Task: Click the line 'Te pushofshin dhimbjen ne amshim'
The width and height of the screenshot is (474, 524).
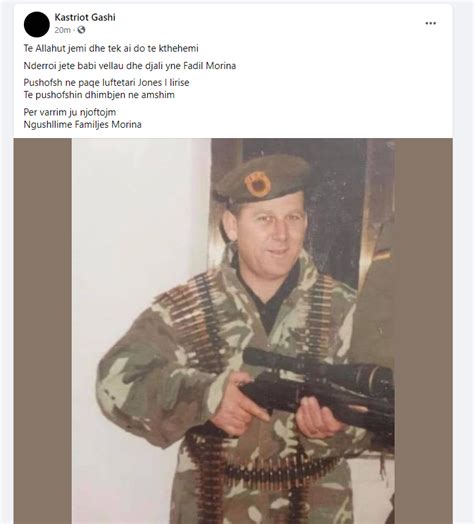Action: click(99, 95)
